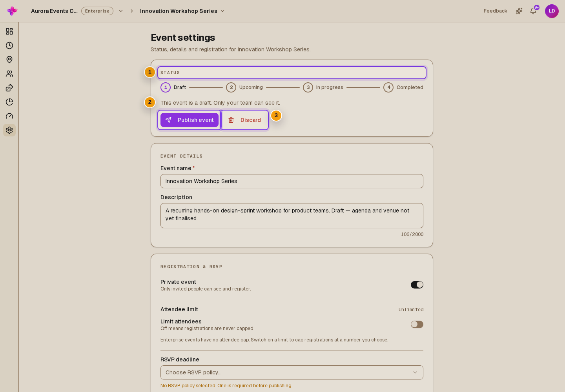565x392 pixels.
Task: Open the LD user avatar menu
Action: tap(552, 11)
